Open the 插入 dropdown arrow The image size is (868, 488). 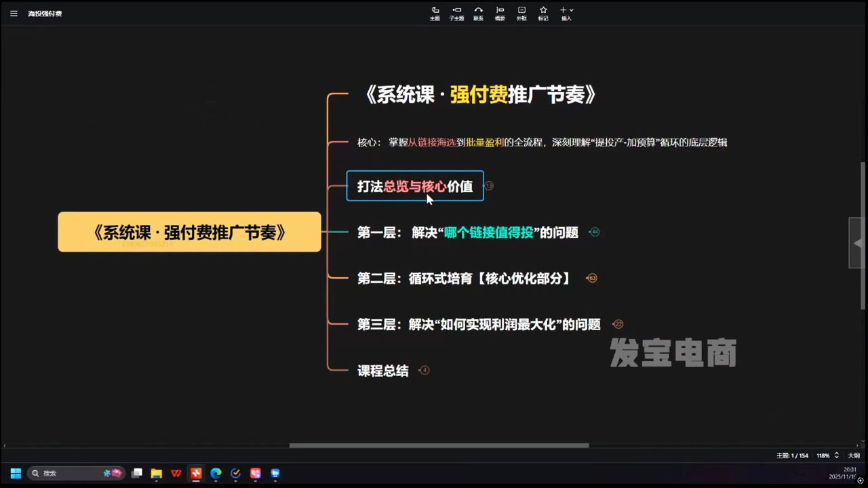(570, 10)
